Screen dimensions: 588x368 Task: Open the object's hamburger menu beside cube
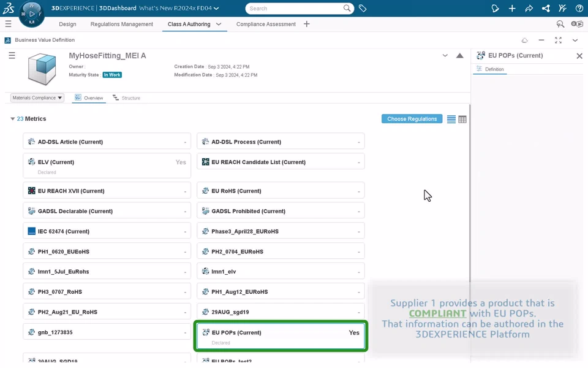(12, 56)
